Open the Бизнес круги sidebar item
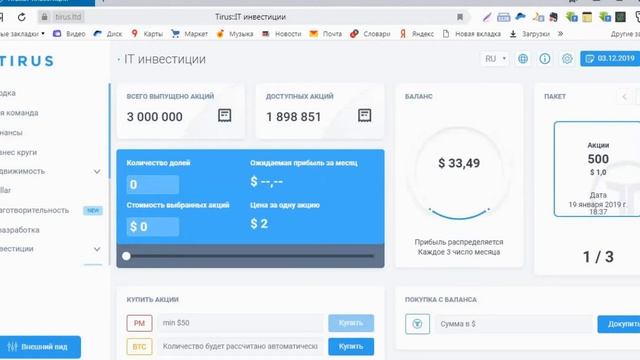Image resolution: width=640 pixels, height=360 pixels. (18, 152)
